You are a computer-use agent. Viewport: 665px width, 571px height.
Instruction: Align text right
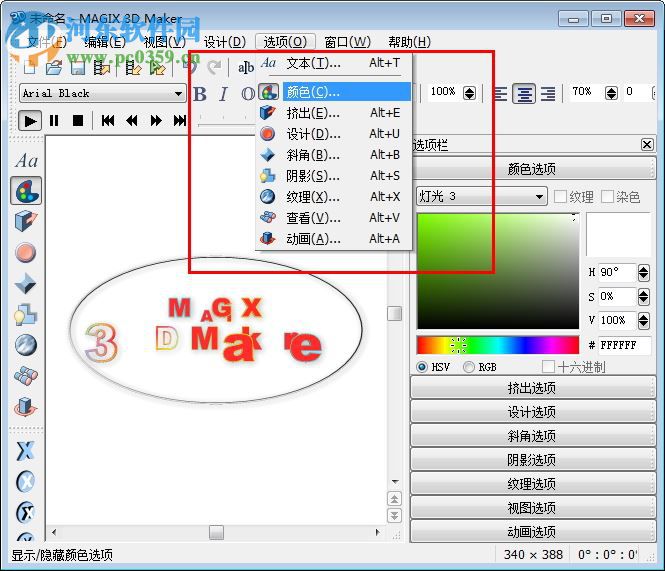[x=548, y=93]
